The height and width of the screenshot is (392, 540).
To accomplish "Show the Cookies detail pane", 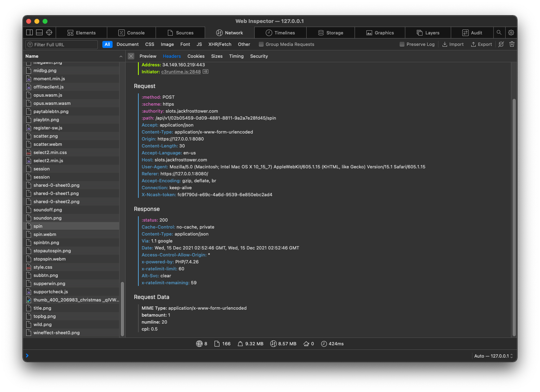I will pyautogui.click(x=196, y=56).
